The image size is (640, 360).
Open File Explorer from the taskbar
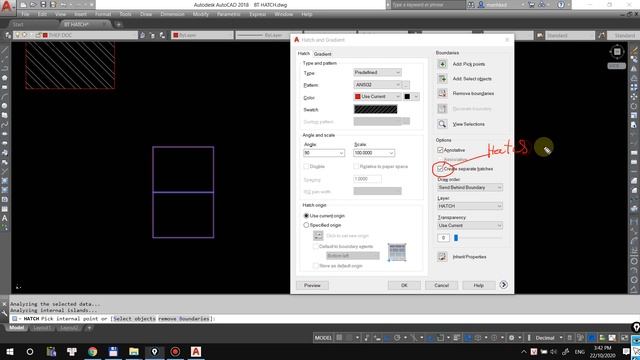[x=134, y=351]
